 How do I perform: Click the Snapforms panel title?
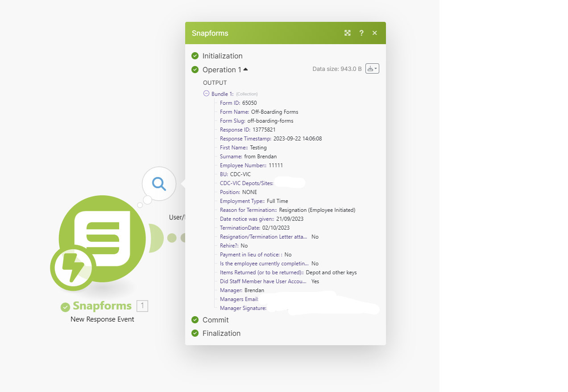click(x=210, y=33)
